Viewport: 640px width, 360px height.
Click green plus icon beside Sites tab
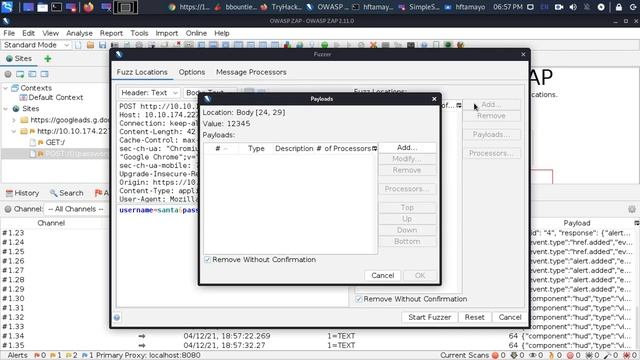tap(48, 59)
